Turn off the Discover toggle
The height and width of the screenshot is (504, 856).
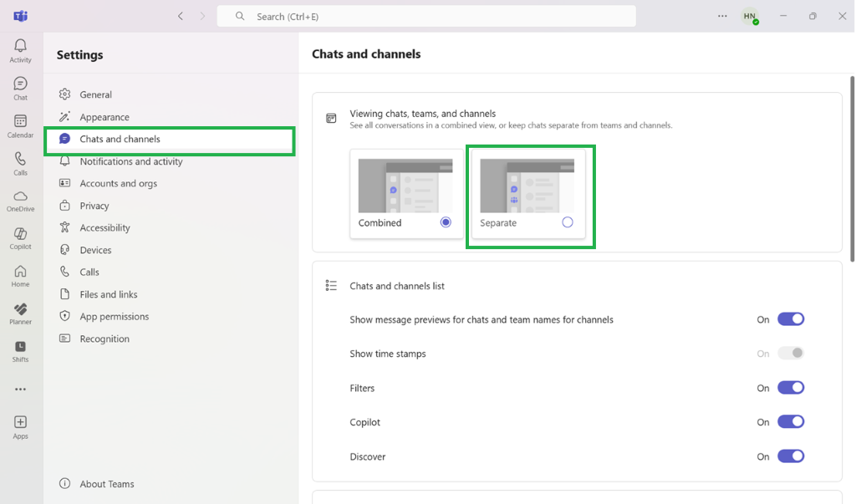pos(791,456)
